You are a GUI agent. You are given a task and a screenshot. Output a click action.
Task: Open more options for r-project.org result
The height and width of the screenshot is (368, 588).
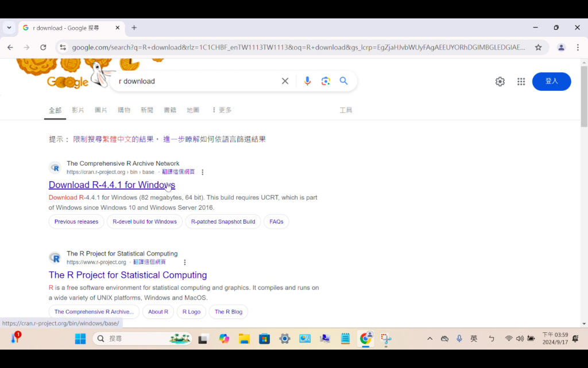point(184,262)
